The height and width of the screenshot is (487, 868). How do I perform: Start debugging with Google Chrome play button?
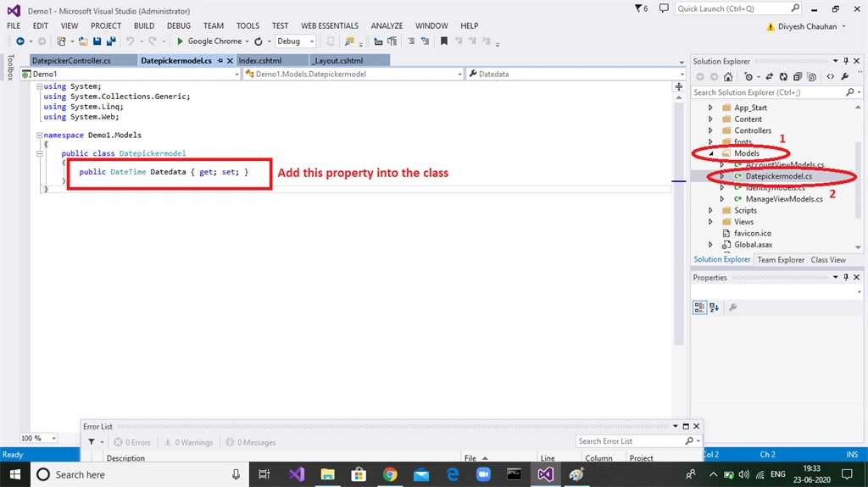[x=180, y=41]
